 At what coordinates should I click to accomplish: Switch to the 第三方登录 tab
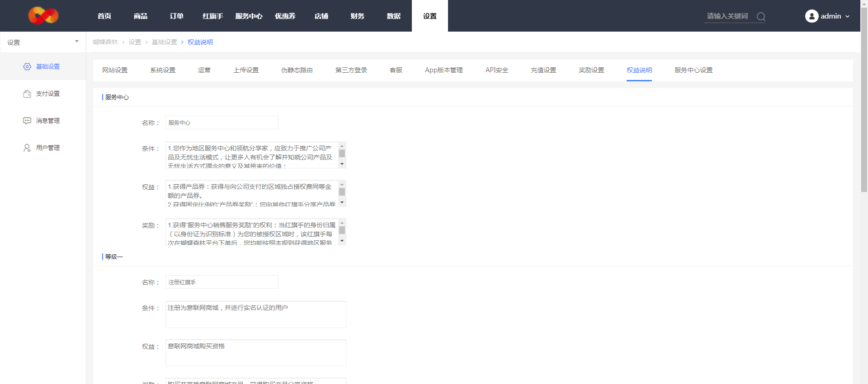(351, 70)
